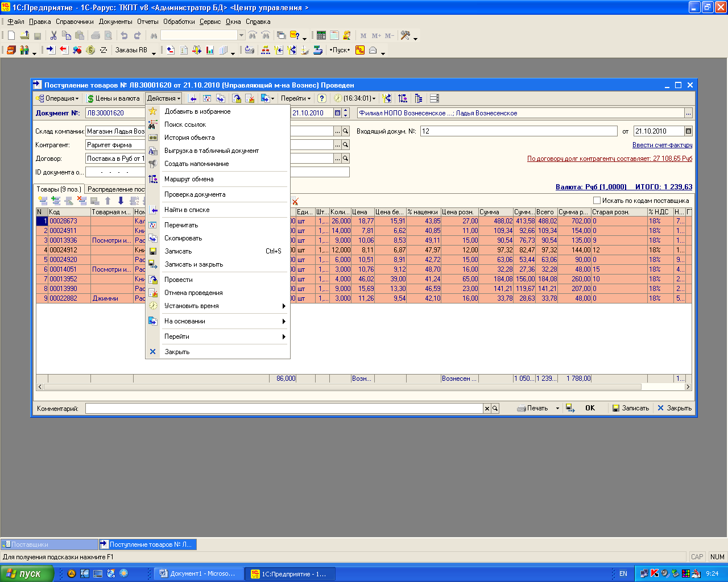Click the document structure tree icon
Screen dimensions: 728x582
point(418,98)
